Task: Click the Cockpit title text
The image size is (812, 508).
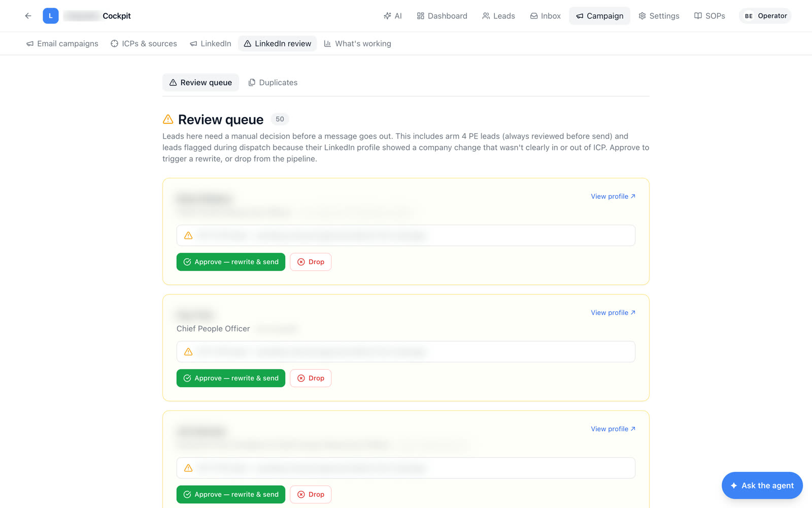Action: [117, 16]
